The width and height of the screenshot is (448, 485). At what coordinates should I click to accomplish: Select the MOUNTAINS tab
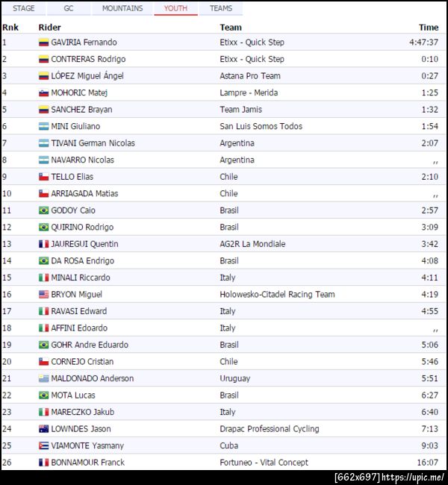pyautogui.click(x=122, y=8)
